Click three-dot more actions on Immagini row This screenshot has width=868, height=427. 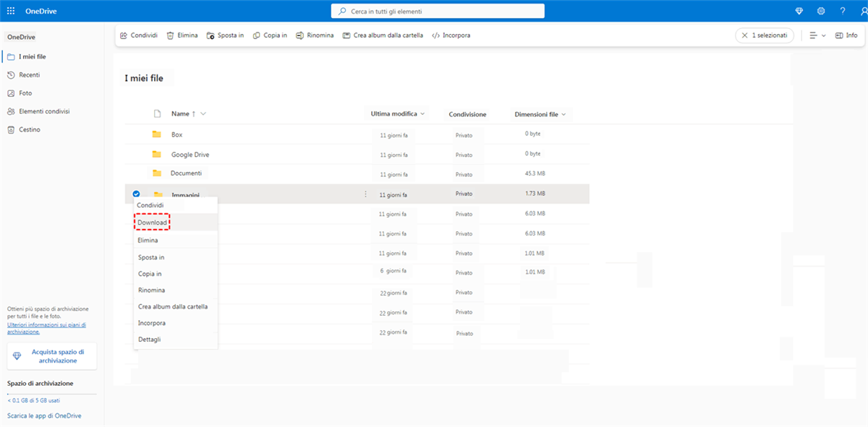365,194
